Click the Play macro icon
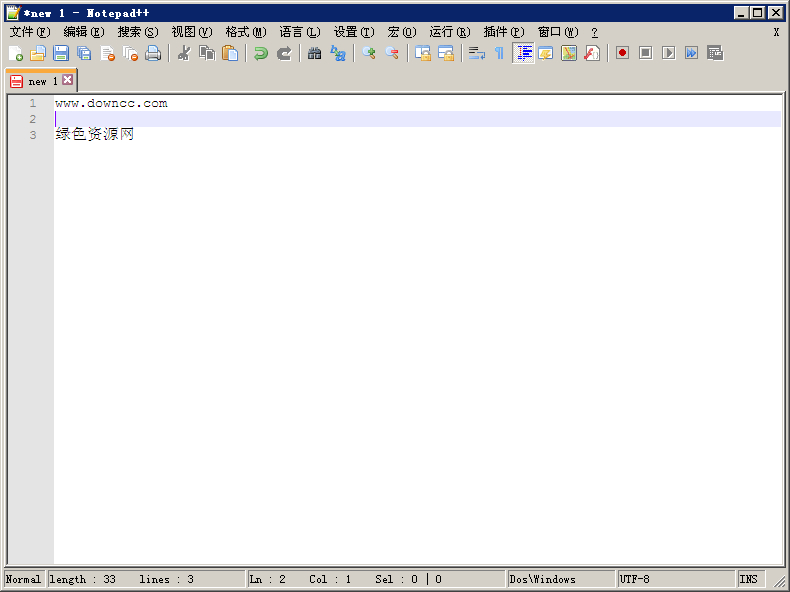The height and width of the screenshot is (592, 790). 668,53
